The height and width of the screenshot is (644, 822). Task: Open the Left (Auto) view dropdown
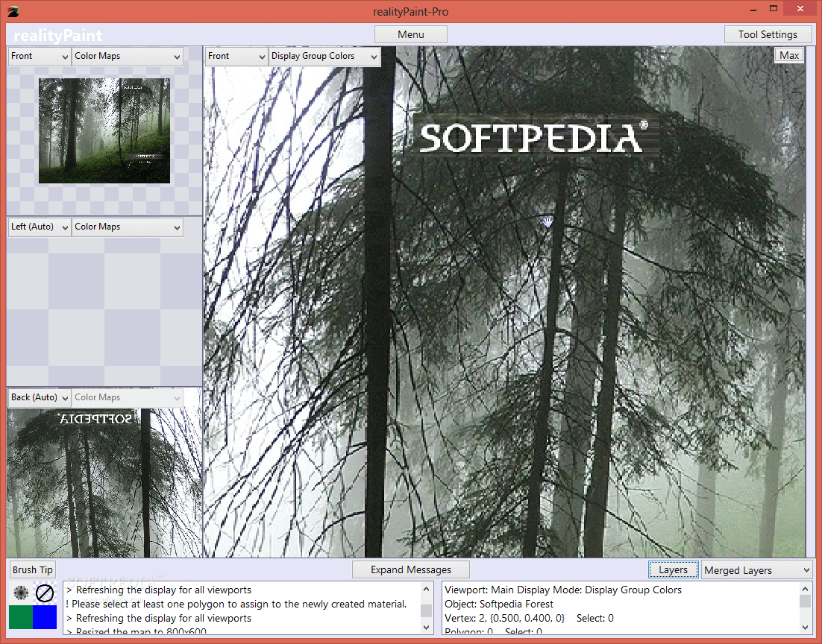point(40,227)
